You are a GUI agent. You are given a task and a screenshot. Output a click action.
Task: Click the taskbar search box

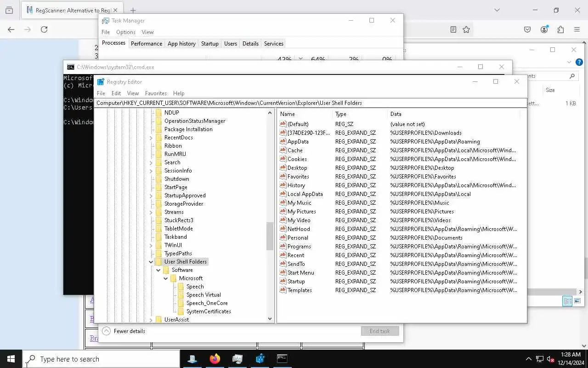coord(101,359)
